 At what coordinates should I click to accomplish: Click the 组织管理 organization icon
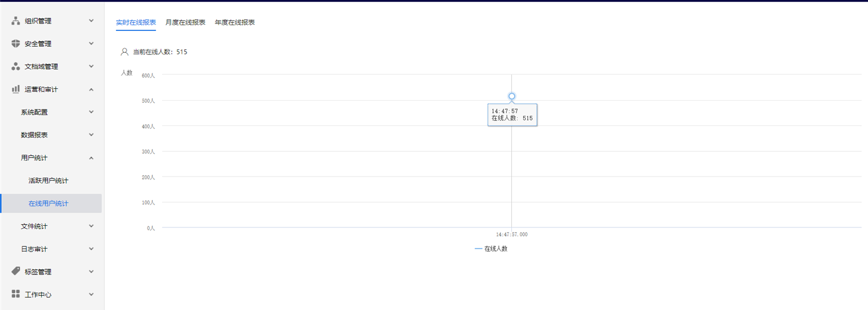click(15, 21)
